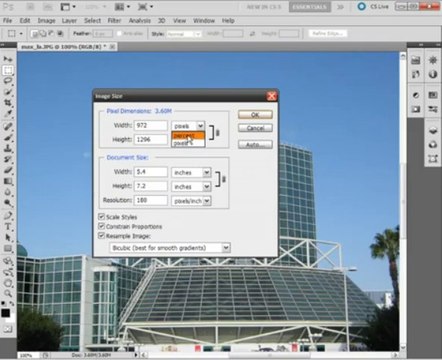Select the History Brush tool
Viewport: 442px width, 360px height.
point(8,159)
